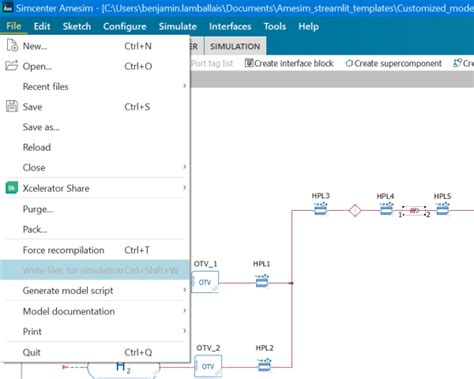
Task: Select Save as... menu entry
Action: pos(95,127)
